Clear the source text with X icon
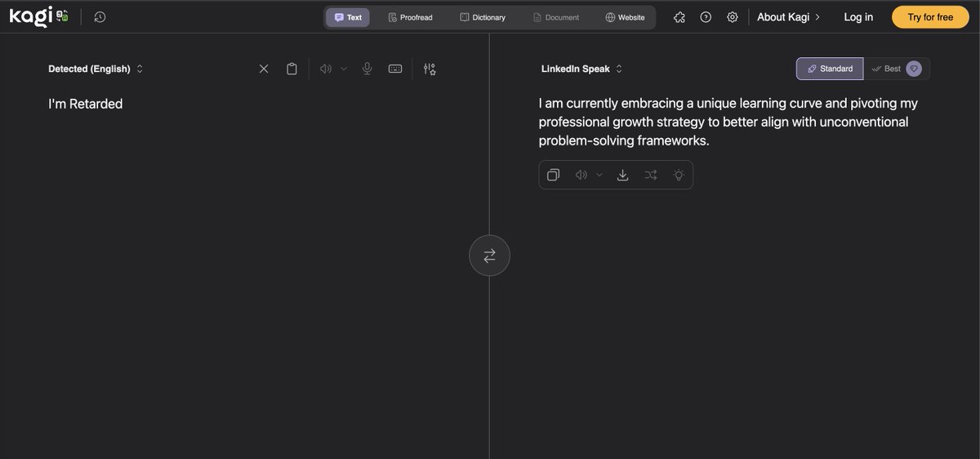980x459 pixels. (264, 69)
